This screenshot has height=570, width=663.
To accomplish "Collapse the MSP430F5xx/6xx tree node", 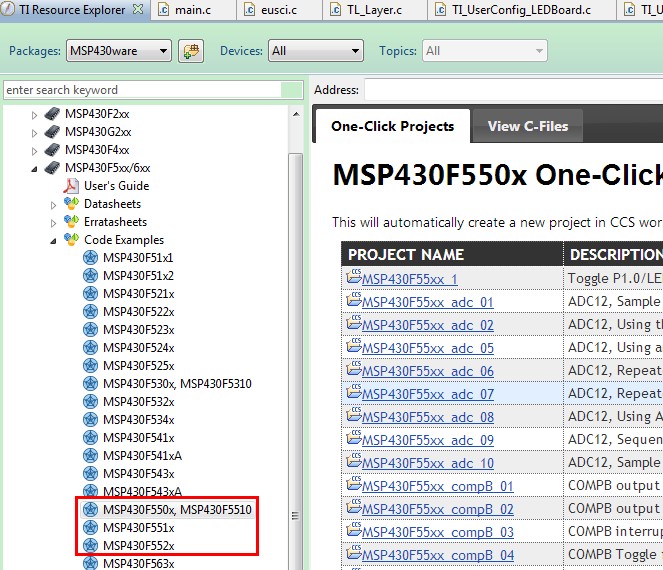I will 34,169.
